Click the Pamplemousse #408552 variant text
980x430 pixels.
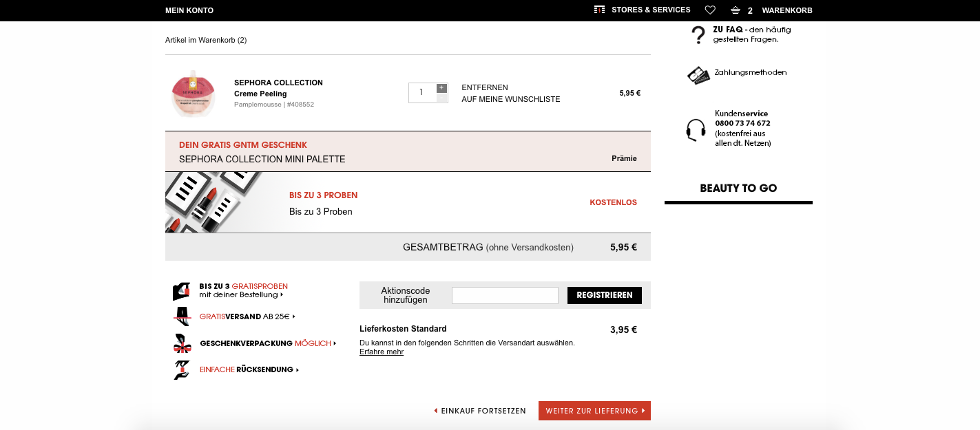click(x=274, y=105)
